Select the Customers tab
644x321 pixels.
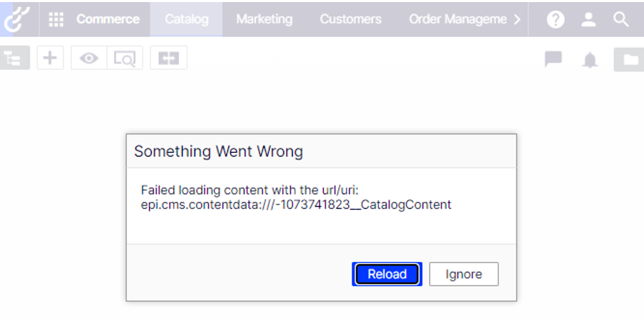coord(350,19)
